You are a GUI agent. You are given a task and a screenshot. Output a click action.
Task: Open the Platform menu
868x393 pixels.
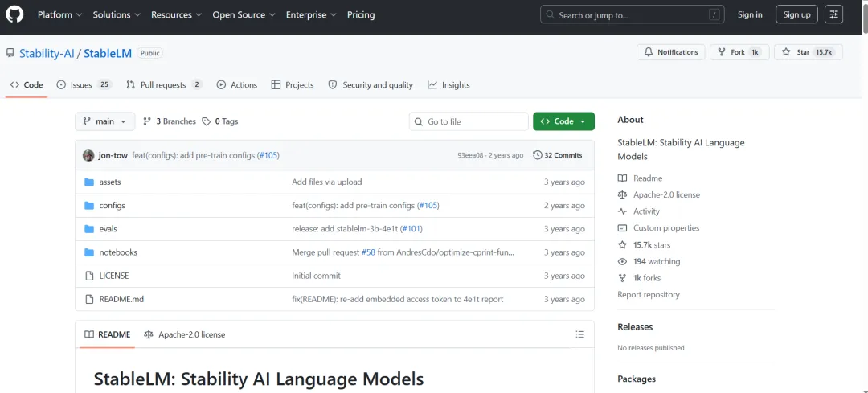(x=59, y=15)
